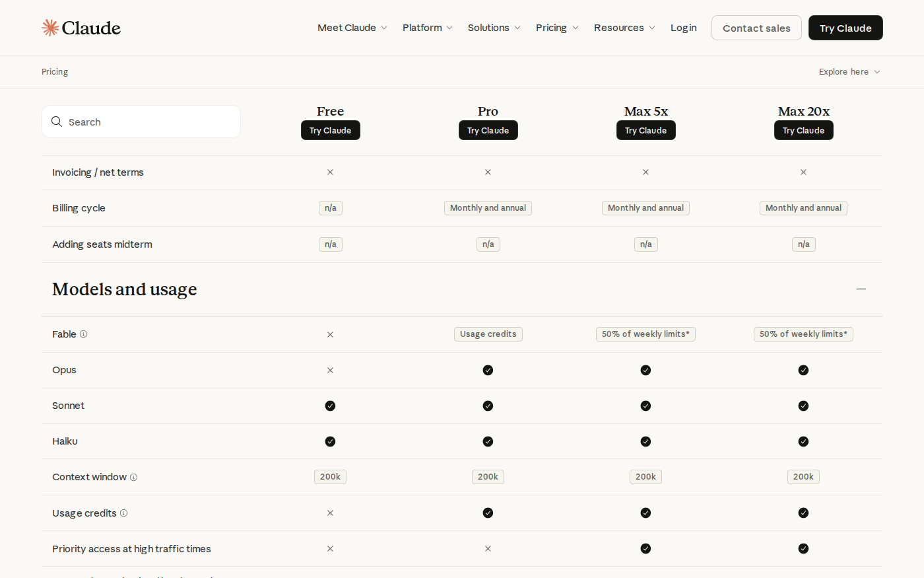Click the Fable row label

click(x=64, y=334)
